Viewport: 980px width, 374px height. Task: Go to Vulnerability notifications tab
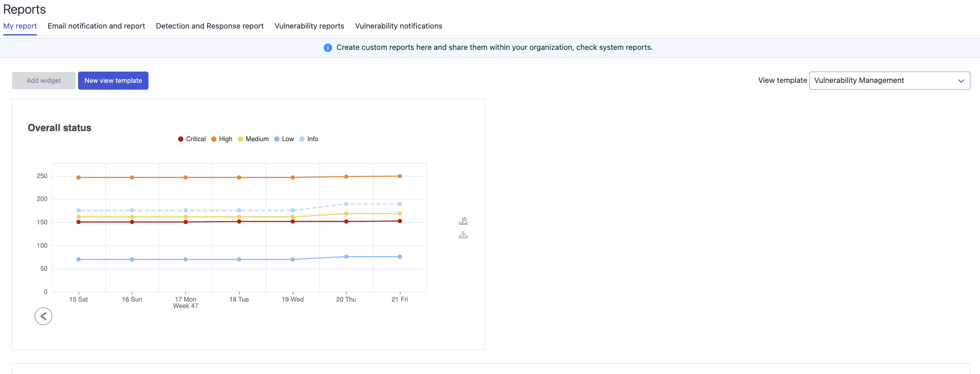(398, 26)
